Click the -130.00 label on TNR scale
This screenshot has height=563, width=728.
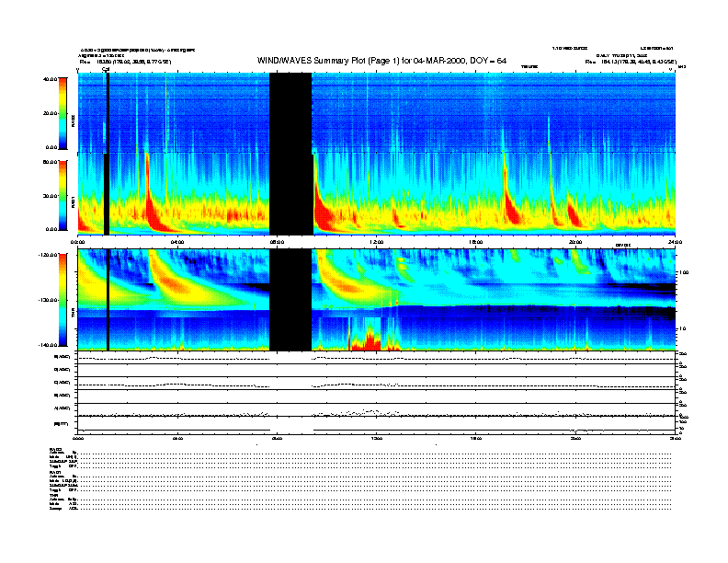pos(48,300)
